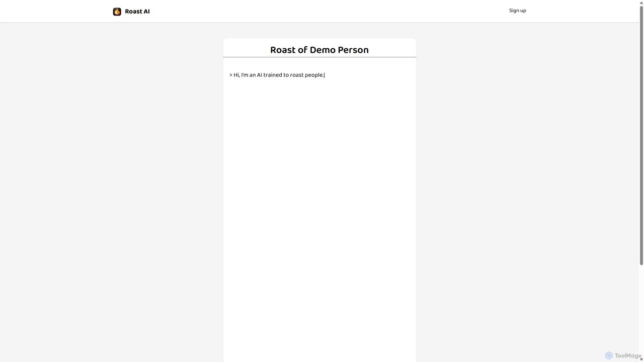
Task: Click the scrollbar up arrow
Action: coord(641,3)
